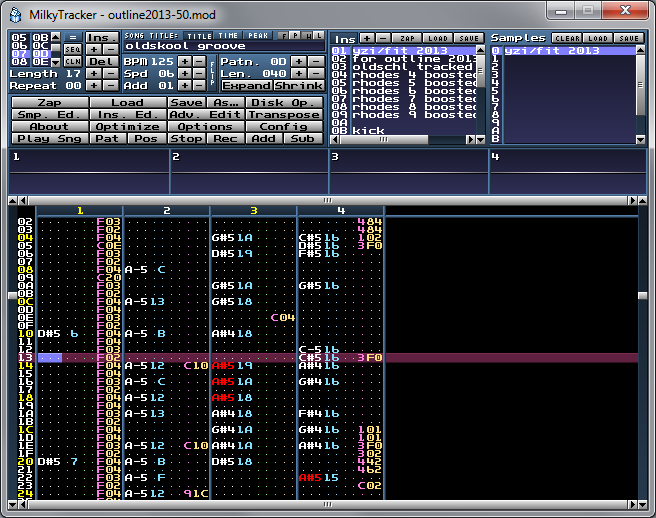Open the Transpose panel
The height and width of the screenshot is (518, 656).
click(284, 115)
